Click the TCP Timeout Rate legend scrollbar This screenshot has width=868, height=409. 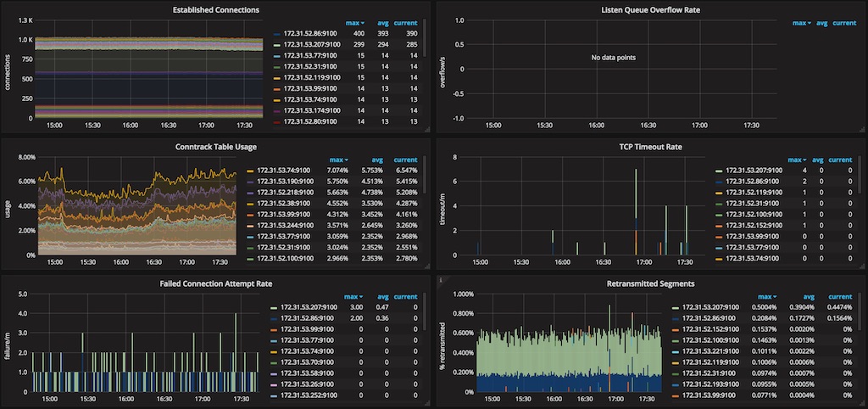[x=861, y=175]
